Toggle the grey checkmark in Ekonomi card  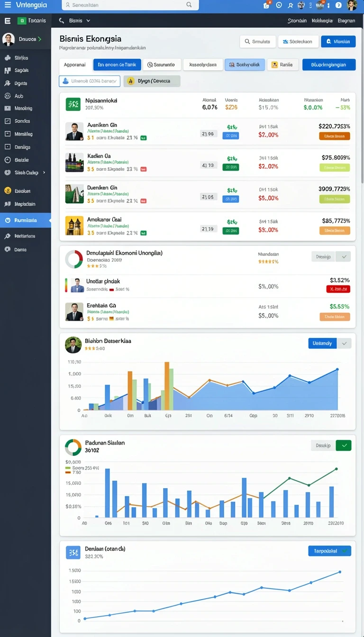point(343,256)
